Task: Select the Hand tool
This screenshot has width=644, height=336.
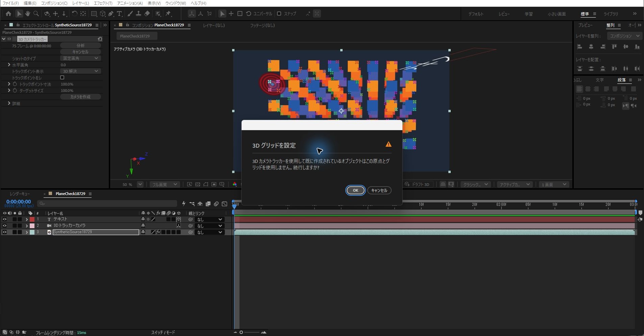Action: (27, 14)
